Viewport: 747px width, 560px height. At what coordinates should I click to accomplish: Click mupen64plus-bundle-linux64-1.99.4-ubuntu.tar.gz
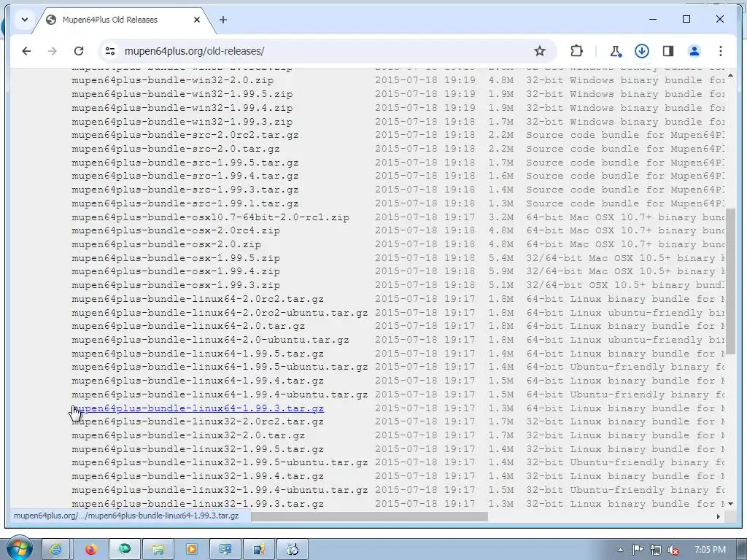(220, 394)
